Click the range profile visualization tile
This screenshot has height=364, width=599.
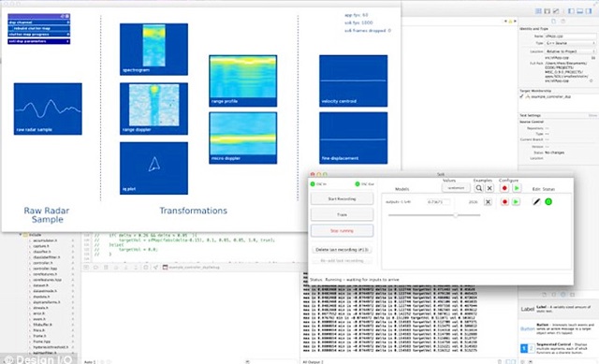[243, 80]
